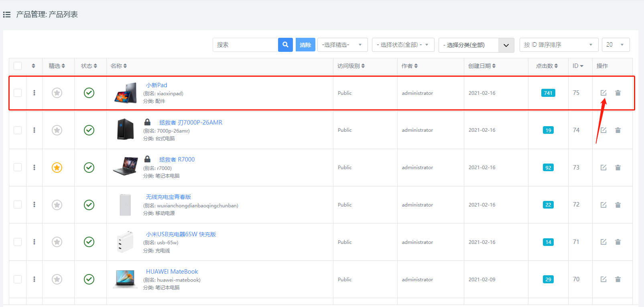The width and height of the screenshot is (644, 307).
Task: Check the select-all checkbox in header
Action: click(x=18, y=66)
